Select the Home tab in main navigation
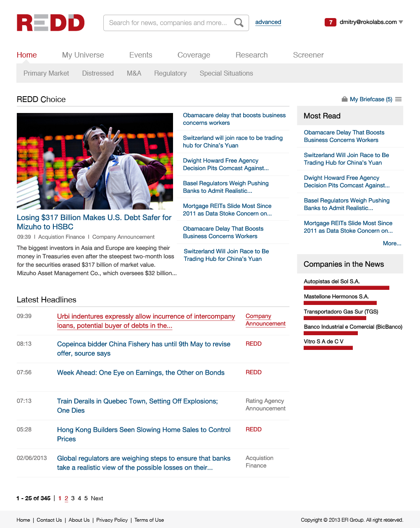 [27, 55]
